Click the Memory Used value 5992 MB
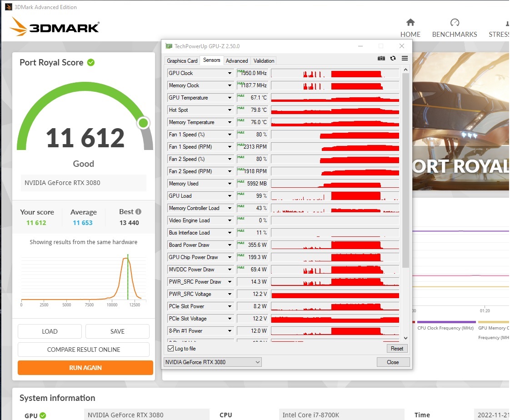 (252, 184)
